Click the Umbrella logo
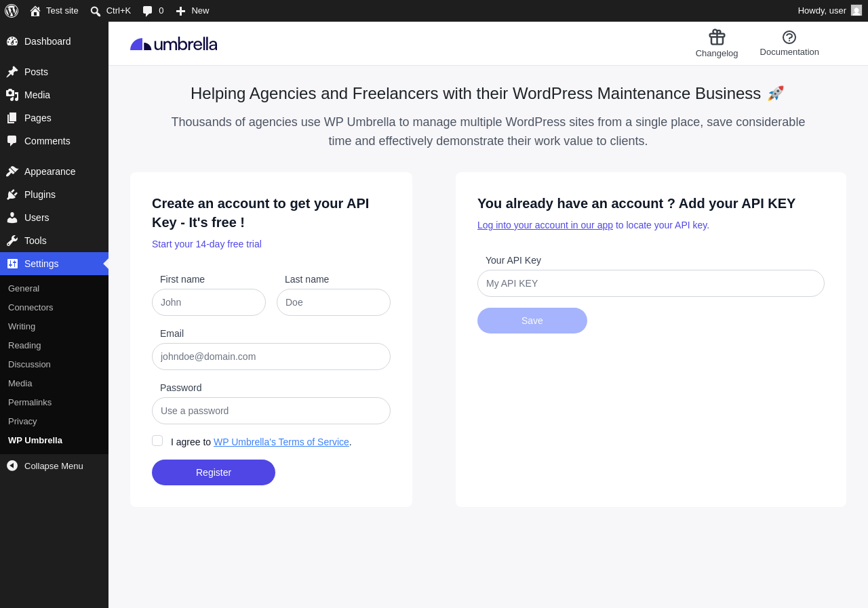This screenshot has width=868, height=608. 174,44
